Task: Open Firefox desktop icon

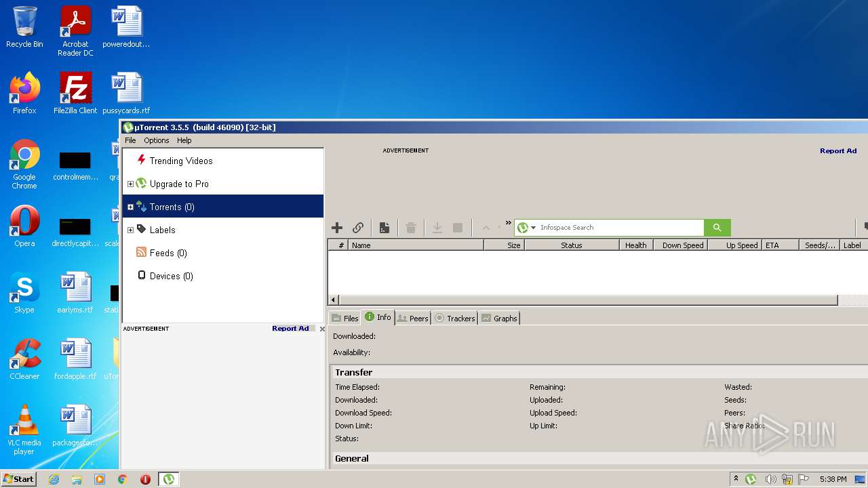Action: point(24,94)
